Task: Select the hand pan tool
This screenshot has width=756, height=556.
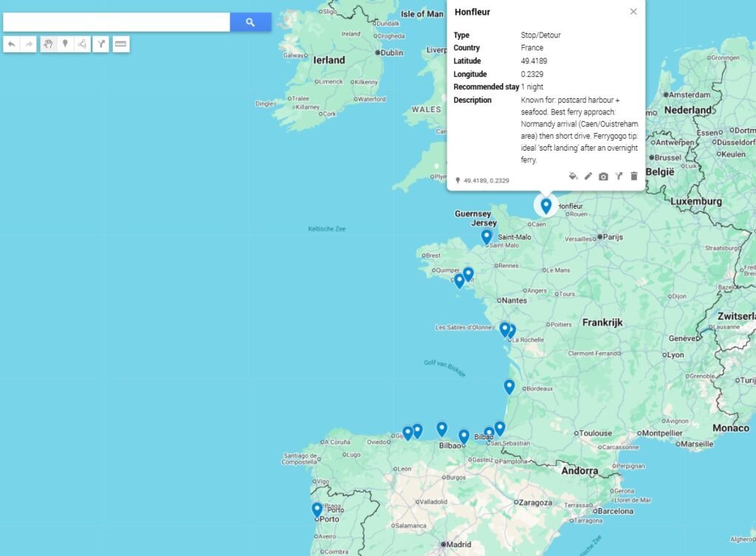Action: coord(48,44)
